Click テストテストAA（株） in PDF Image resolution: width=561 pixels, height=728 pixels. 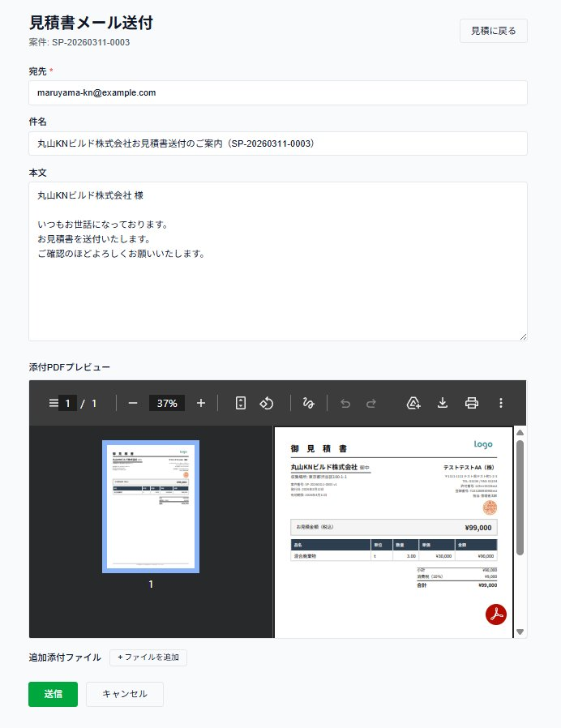[x=469, y=468]
